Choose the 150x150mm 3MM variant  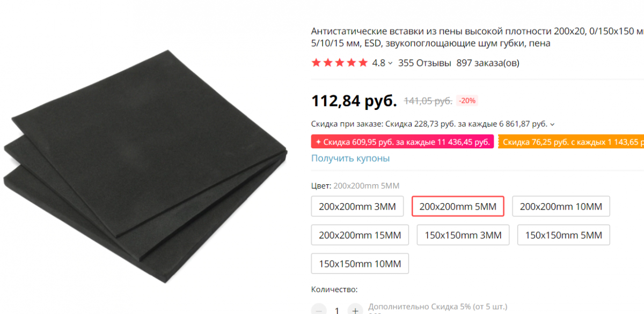click(x=463, y=235)
